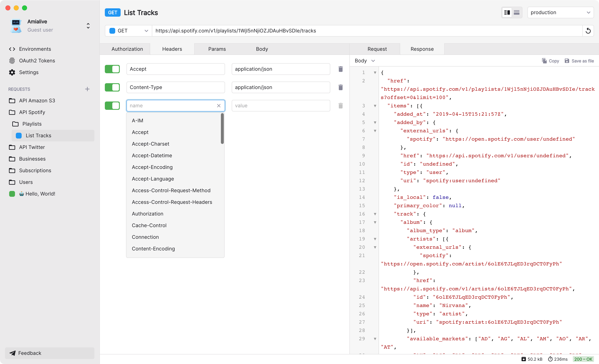Add a new request with plus icon

coord(87,89)
